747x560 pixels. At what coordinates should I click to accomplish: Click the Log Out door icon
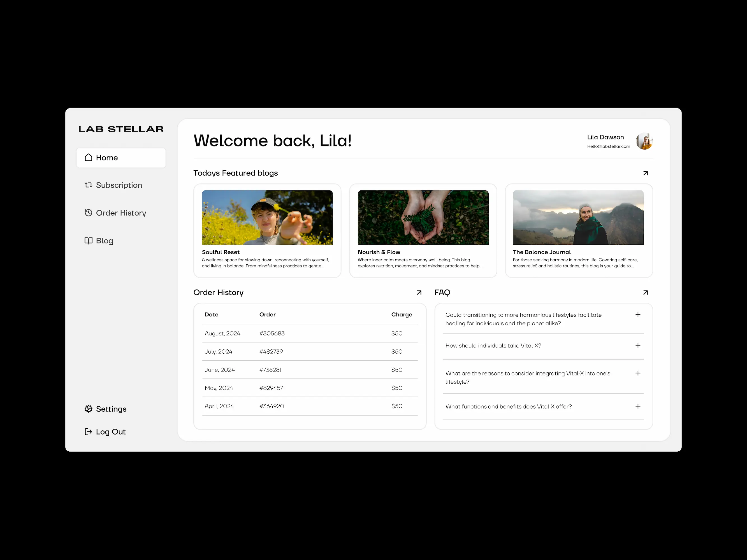point(89,432)
